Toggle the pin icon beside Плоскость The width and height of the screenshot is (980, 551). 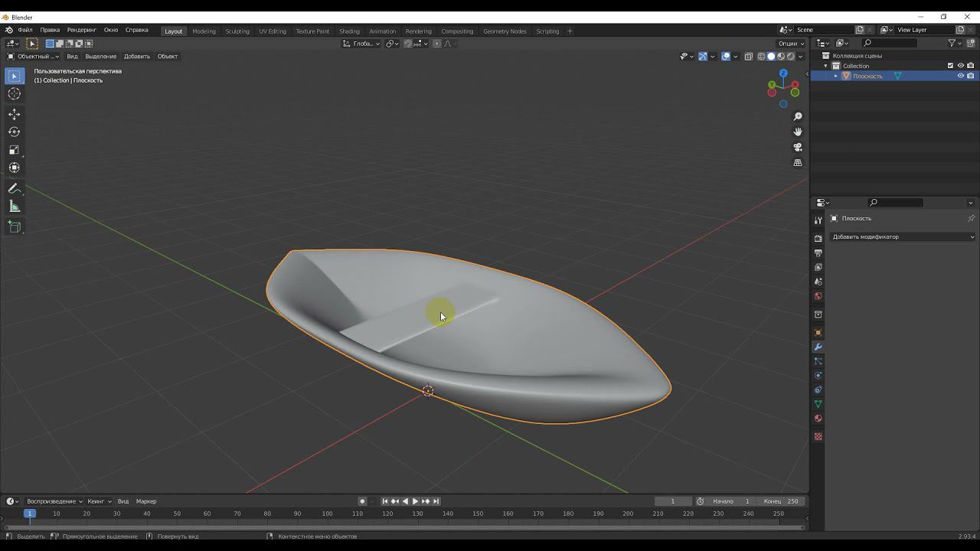pyautogui.click(x=971, y=218)
